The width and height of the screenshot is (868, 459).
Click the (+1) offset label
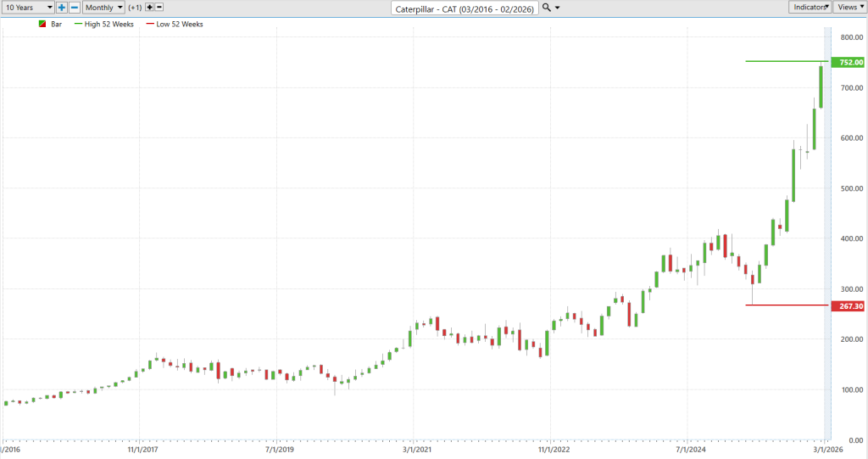[x=135, y=7]
